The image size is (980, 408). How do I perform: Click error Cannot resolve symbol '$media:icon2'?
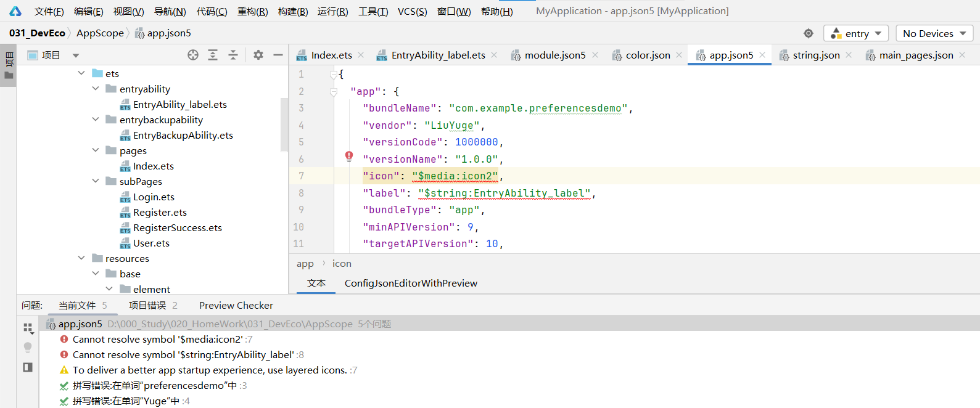(x=157, y=340)
